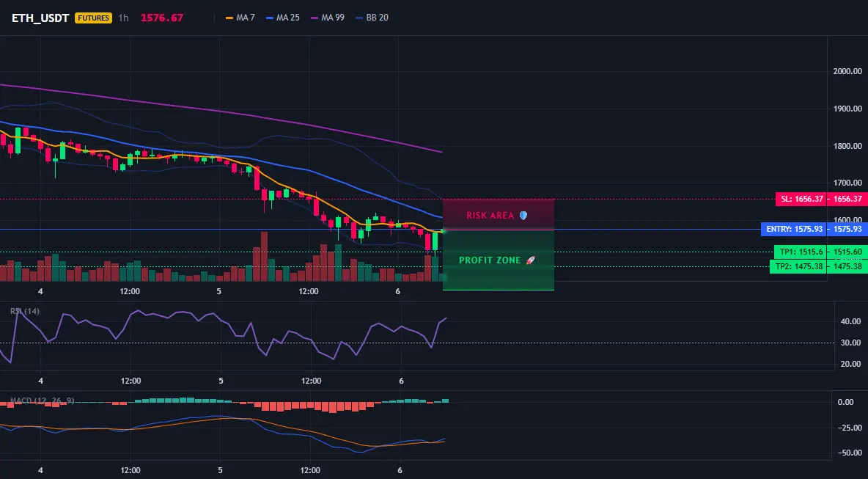Click the 40.00 RSI axis label
868x479 pixels.
pyautogui.click(x=850, y=321)
